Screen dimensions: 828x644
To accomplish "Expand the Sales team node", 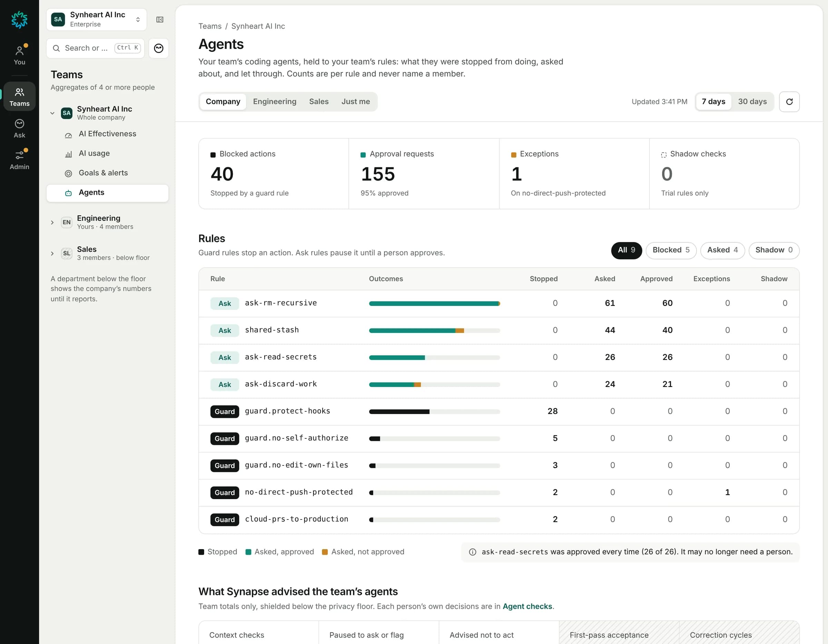I will click(x=52, y=253).
